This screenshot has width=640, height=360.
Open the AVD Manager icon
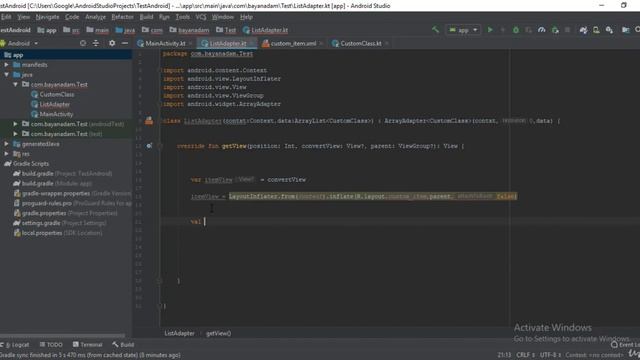(x=596, y=30)
